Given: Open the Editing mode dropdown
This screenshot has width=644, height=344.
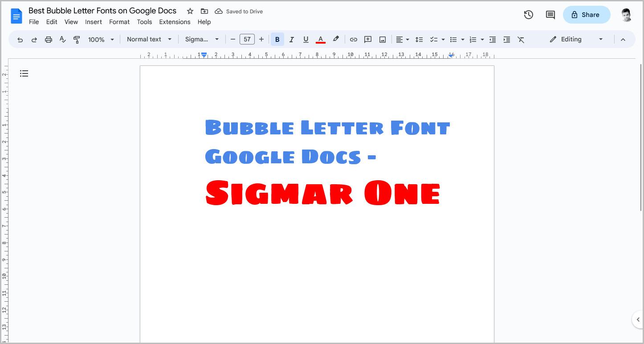Looking at the screenshot, I should 575,39.
